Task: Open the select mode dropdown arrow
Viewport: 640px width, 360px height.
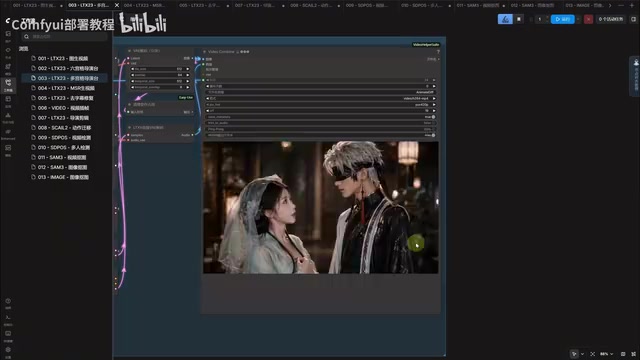Action: (582, 354)
